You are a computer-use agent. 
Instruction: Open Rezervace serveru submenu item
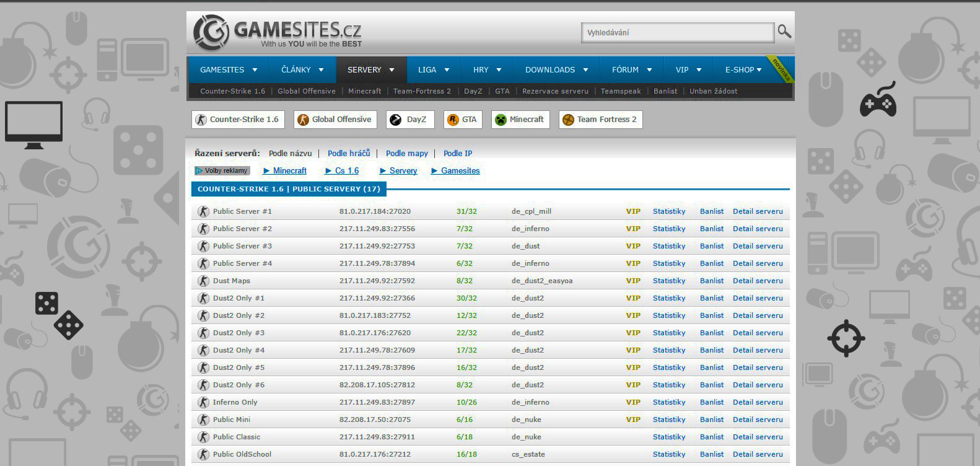tap(555, 91)
